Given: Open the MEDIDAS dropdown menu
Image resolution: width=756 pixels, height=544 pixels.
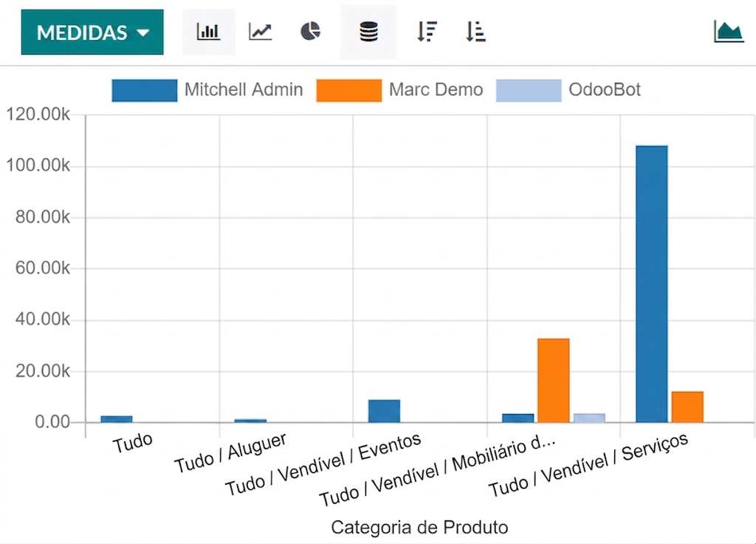Looking at the screenshot, I should 92,32.
